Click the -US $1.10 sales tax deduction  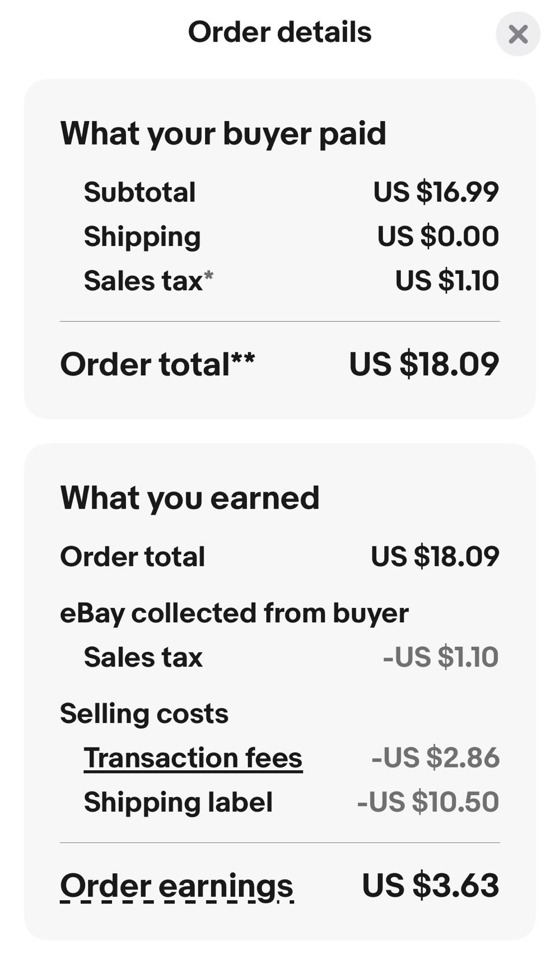(x=440, y=657)
